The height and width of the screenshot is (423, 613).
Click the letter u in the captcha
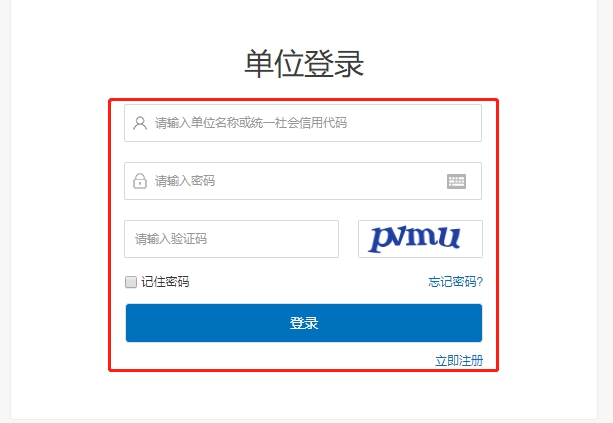click(x=448, y=237)
